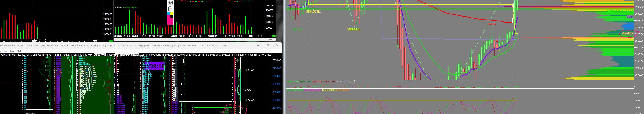Click the 5946.00 price on TPO scale

tap(277, 108)
